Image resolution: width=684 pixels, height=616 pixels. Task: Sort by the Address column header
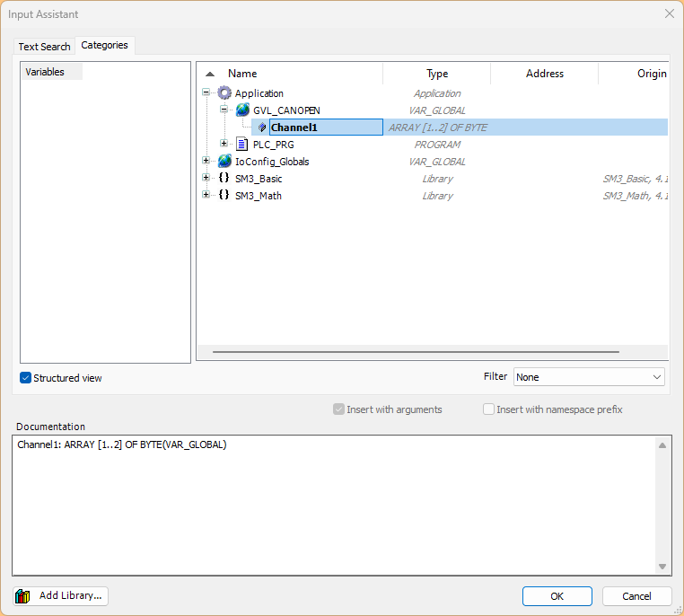pyautogui.click(x=544, y=74)
